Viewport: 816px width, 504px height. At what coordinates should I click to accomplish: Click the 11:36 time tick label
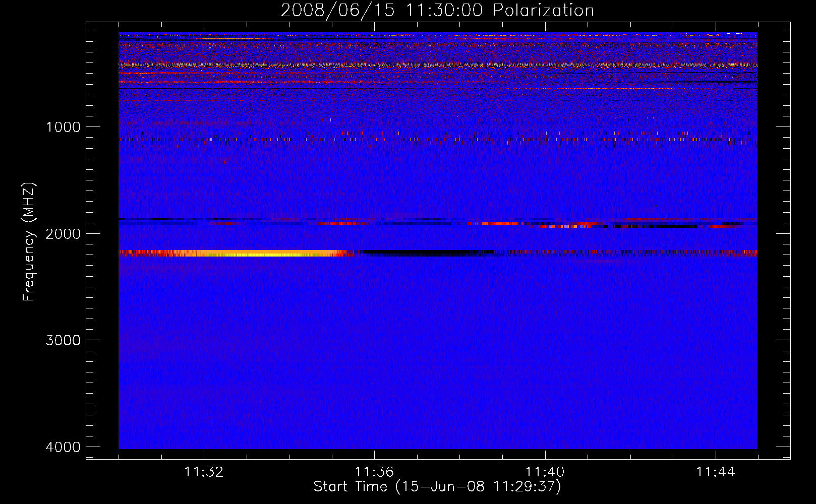coord(374,472)
